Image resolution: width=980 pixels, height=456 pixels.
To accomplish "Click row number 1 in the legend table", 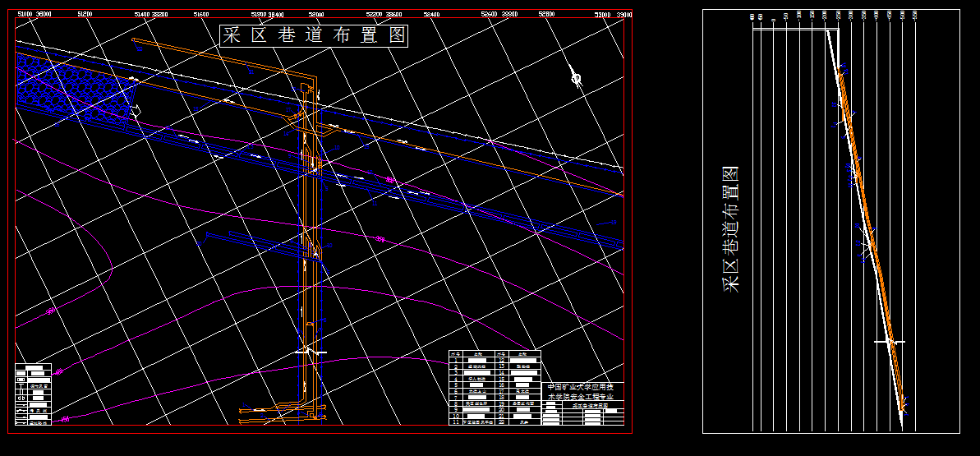I will point(456,360).
